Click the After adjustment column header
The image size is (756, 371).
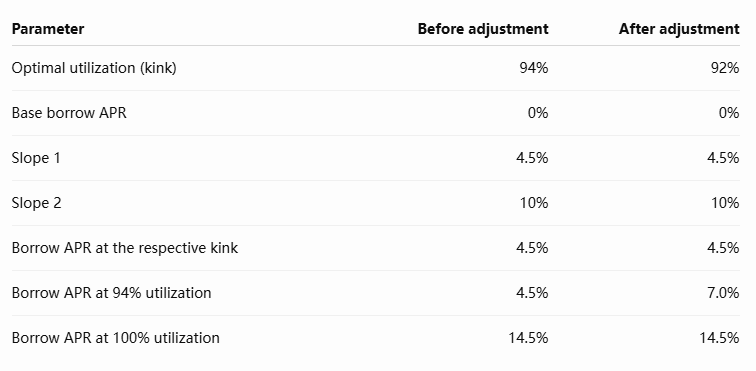(679, 29)
